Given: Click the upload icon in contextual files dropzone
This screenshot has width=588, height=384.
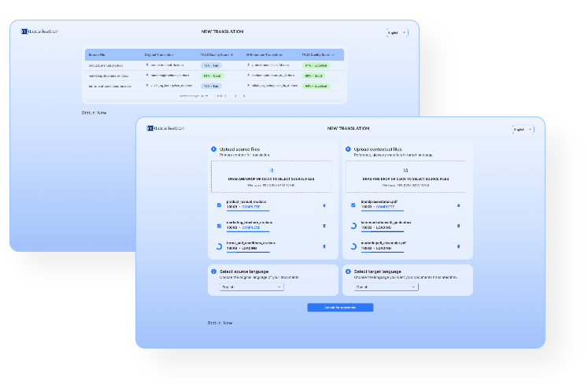Looking at the screenshot, I should click(x=405, y=170).
